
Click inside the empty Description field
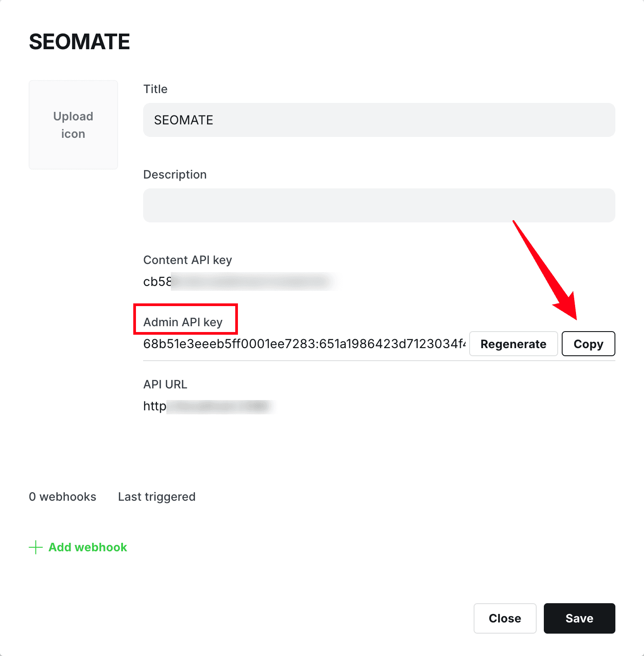click(x=379, y=205)
